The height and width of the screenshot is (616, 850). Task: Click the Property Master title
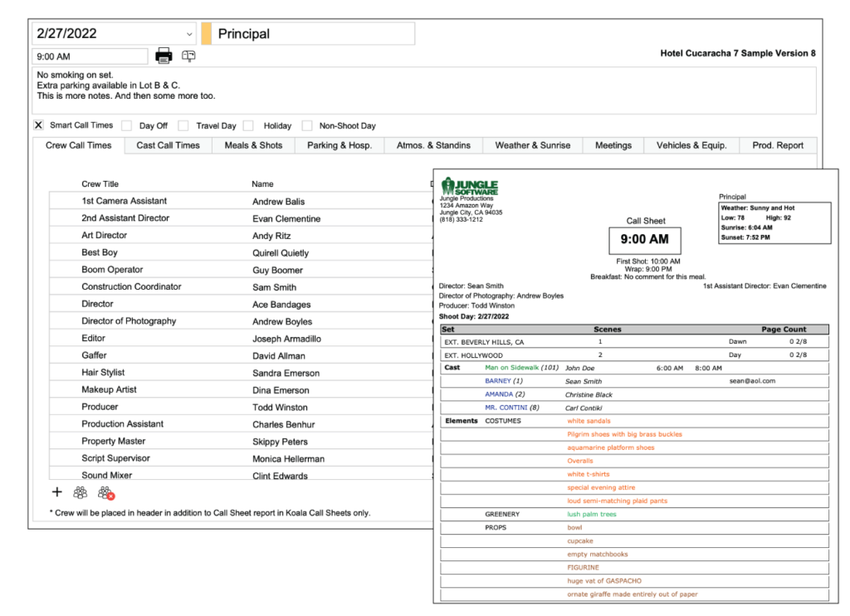[x=114, y=441]
